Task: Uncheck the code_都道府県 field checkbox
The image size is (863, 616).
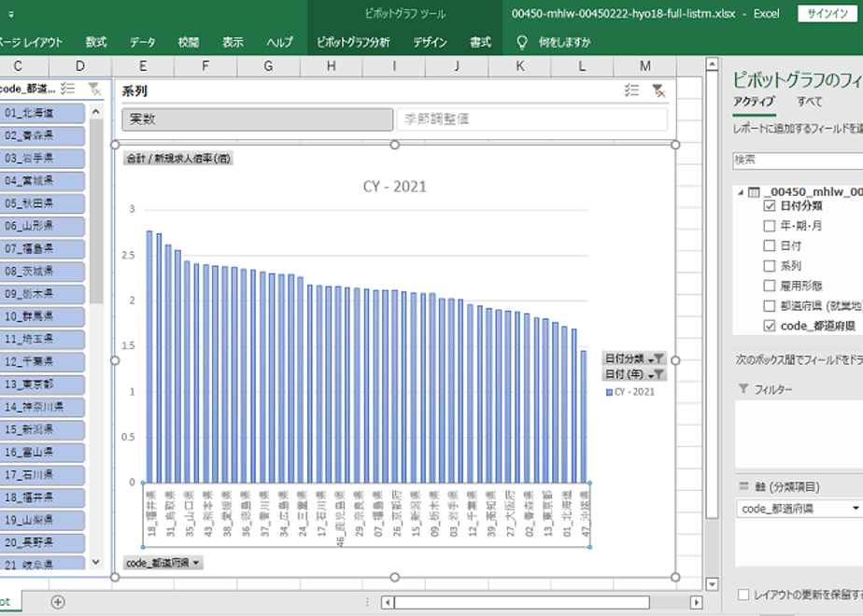Action: [x=770, y=326]
